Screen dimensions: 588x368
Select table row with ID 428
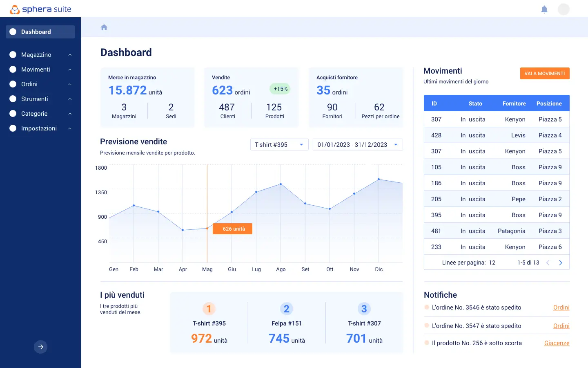(x=497, y=135)
